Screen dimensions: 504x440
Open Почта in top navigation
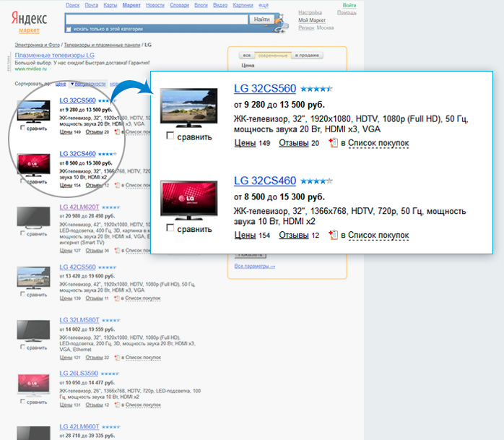pos(92,5)
